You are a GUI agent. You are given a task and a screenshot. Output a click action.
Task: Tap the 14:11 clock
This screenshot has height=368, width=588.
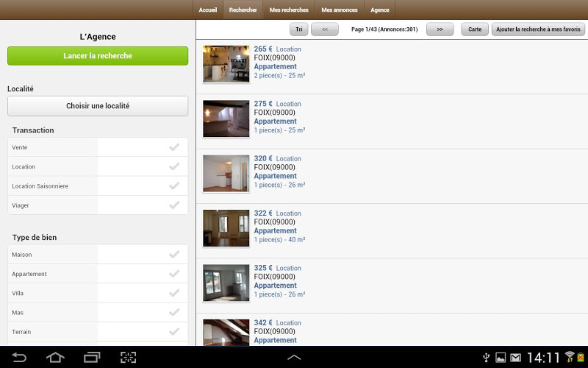coord(543,357)
